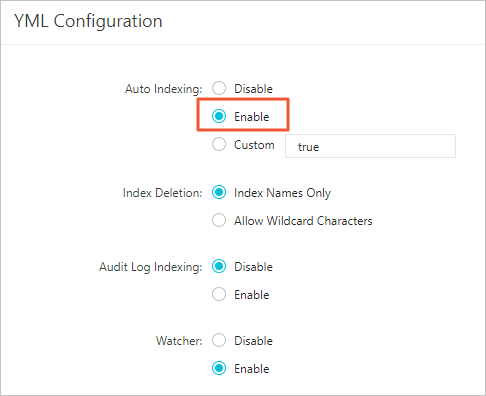486x396 pixels.
Task: Choose Custom option for Auto Indexing
Action: 219,144
